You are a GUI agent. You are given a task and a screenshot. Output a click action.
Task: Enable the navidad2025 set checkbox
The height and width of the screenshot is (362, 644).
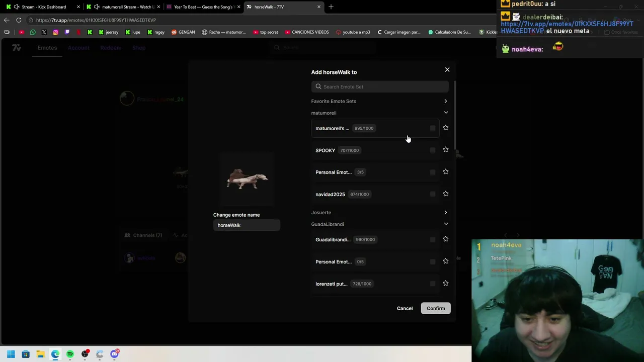pos(433,194)
